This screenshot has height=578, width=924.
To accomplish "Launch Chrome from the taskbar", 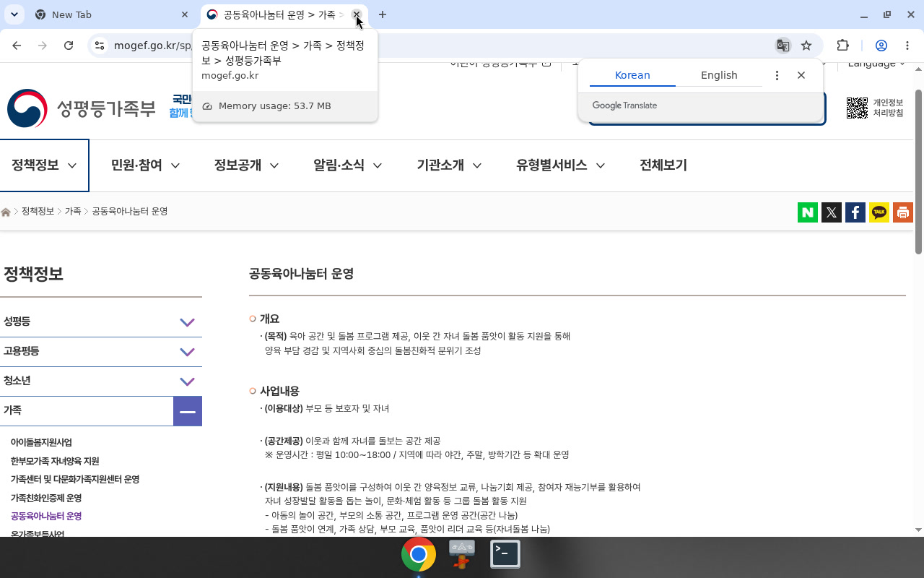I will pos(419,555).
